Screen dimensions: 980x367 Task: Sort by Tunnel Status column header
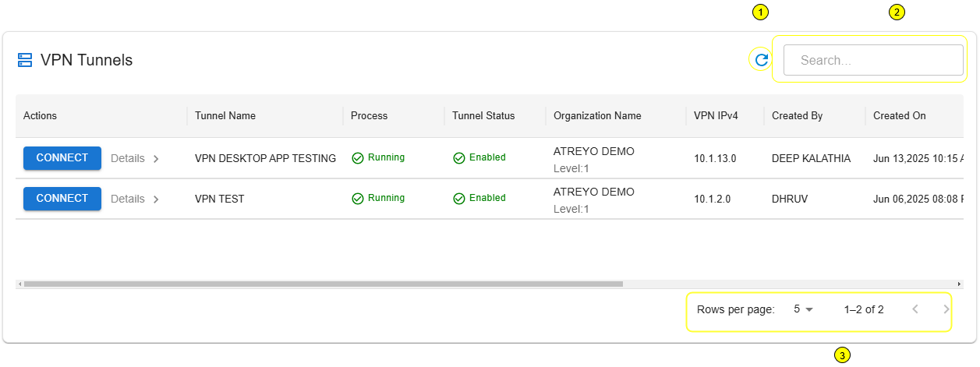483,116
